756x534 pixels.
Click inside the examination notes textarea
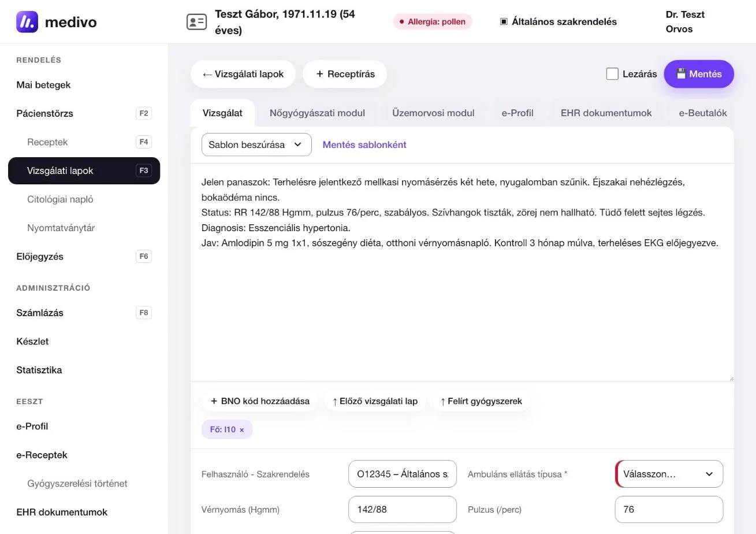[462, 272]
